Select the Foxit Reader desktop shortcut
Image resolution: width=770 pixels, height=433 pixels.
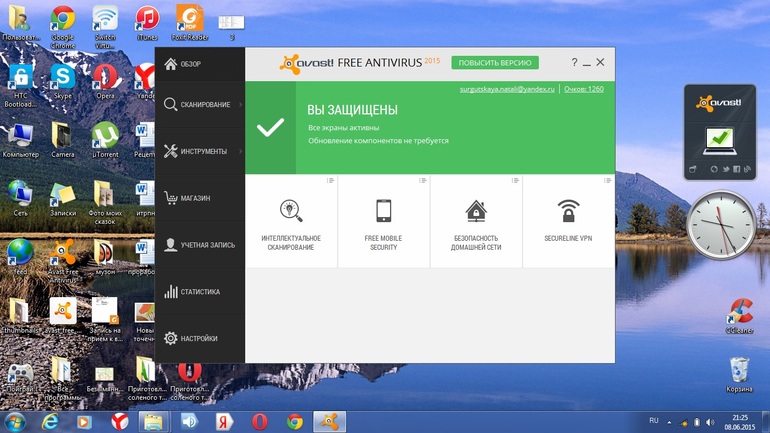pos(190,23)
